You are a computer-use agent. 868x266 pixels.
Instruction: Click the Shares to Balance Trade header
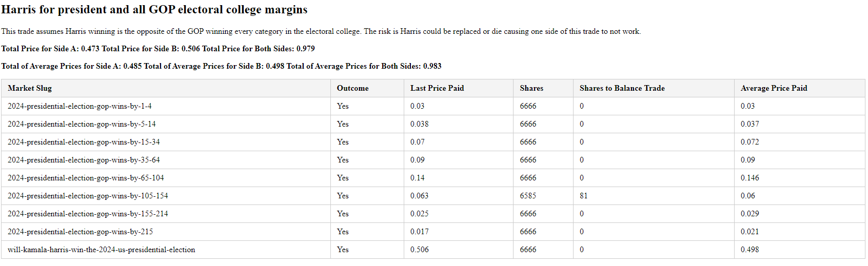622,88
